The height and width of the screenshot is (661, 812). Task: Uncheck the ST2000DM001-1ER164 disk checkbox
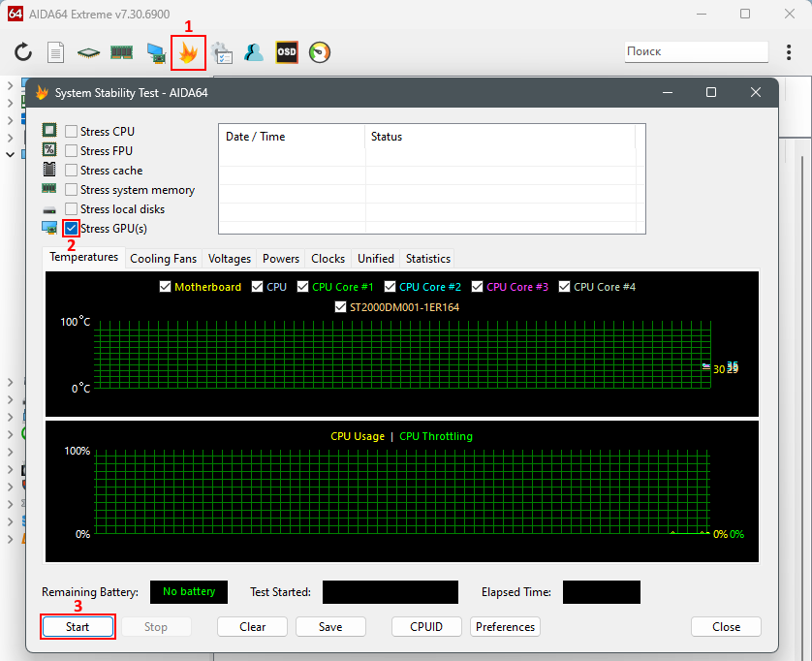click(x=340, y=306)
